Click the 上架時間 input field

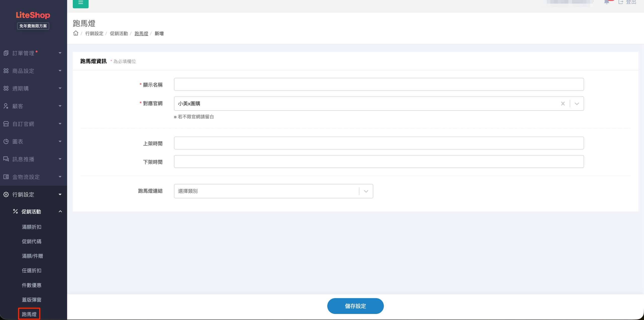(379, 143)
